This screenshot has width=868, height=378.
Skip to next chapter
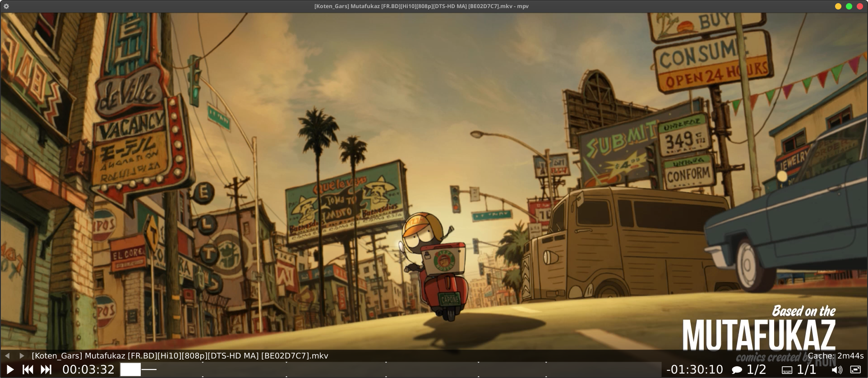click(x=46, y=370)
